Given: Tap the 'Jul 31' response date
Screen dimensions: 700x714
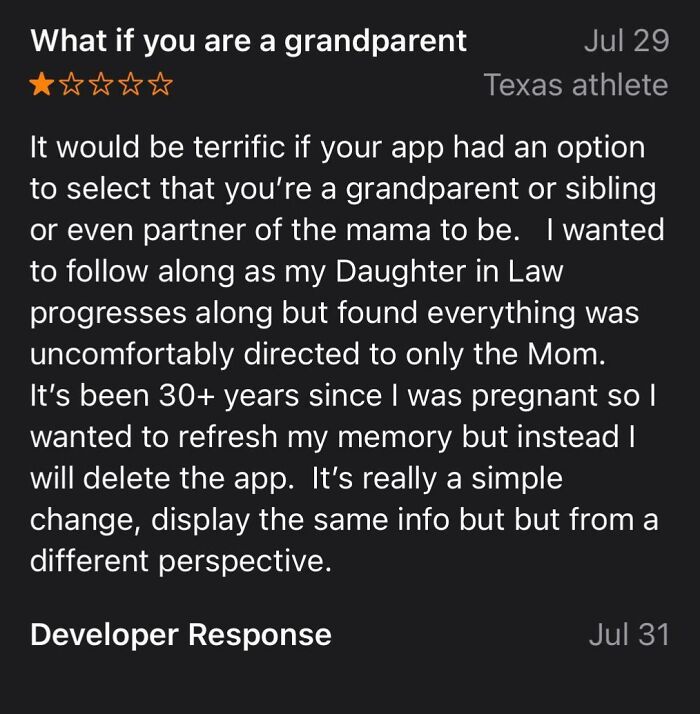Looking at the screenshot, I should (627, 634).
